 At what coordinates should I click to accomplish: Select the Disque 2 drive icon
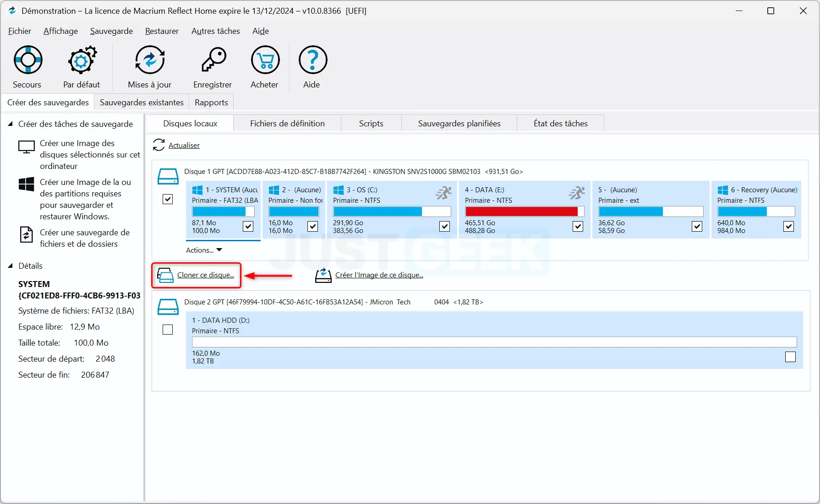(x=168, y=307)
